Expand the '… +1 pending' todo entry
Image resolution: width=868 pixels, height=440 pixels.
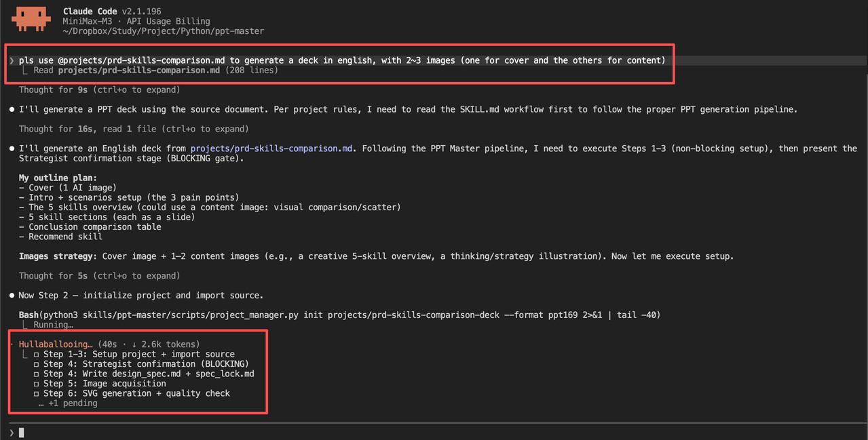pyautogui.click(x=68, y=403)
